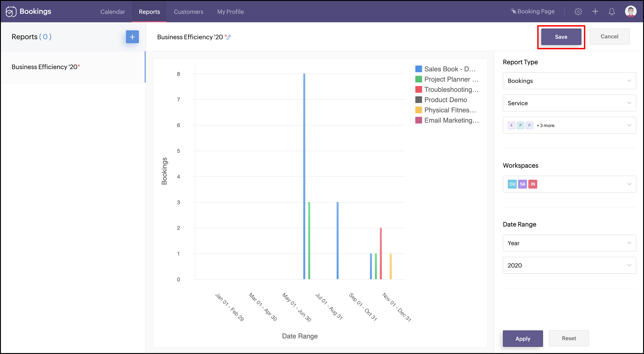Screen dimensions: 644x354
Task: Click the Project Planner green color swatch
Action: [x=418, y=79]
